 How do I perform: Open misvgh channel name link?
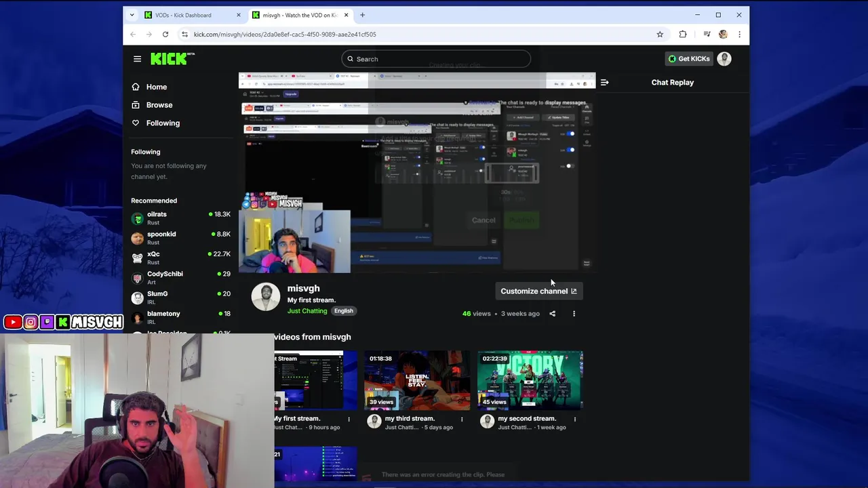pyautogui.click(x=303, y=288)
